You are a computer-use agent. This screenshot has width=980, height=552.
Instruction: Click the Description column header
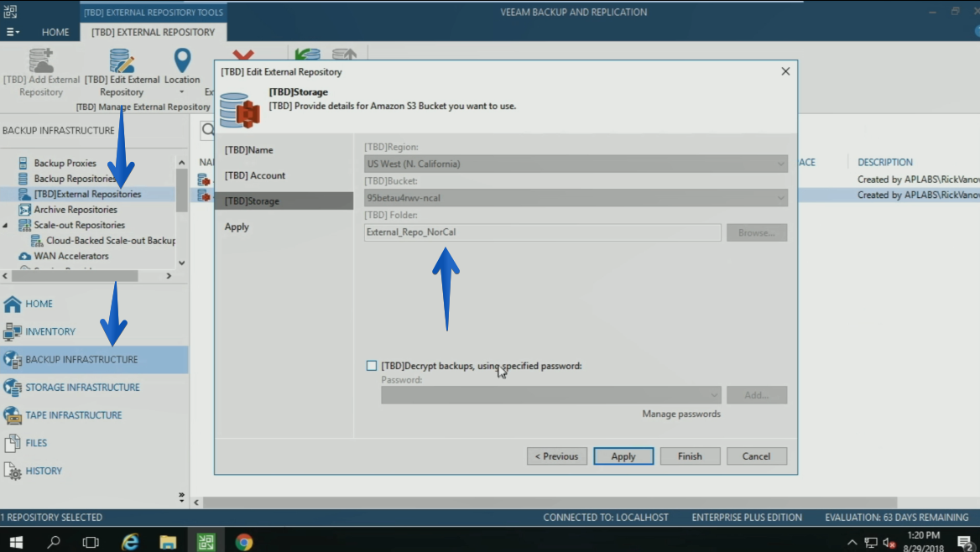(885, 162)
